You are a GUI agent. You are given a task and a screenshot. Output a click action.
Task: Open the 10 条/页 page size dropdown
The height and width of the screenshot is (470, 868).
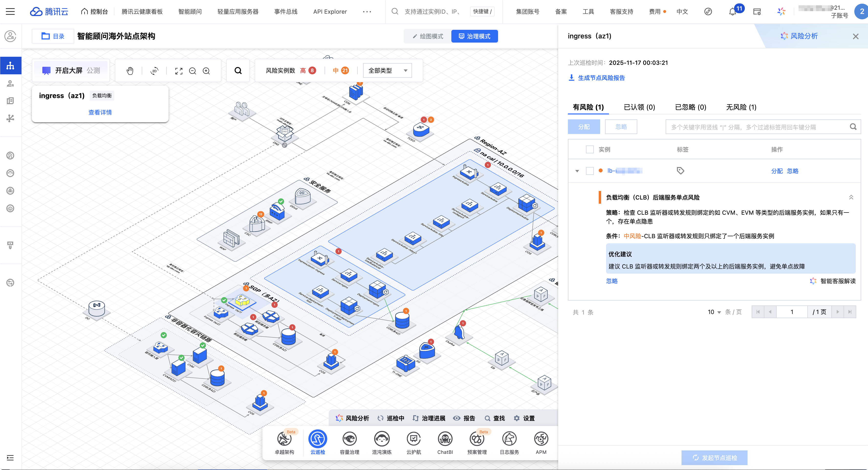click(714, 312)
